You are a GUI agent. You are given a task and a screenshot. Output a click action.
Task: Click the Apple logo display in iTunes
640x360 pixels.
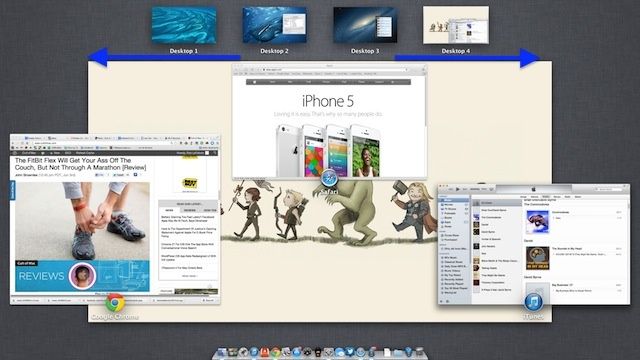[533, 189]
